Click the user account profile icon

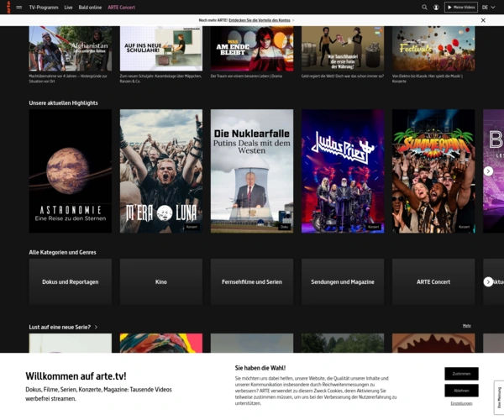point(436,7)
